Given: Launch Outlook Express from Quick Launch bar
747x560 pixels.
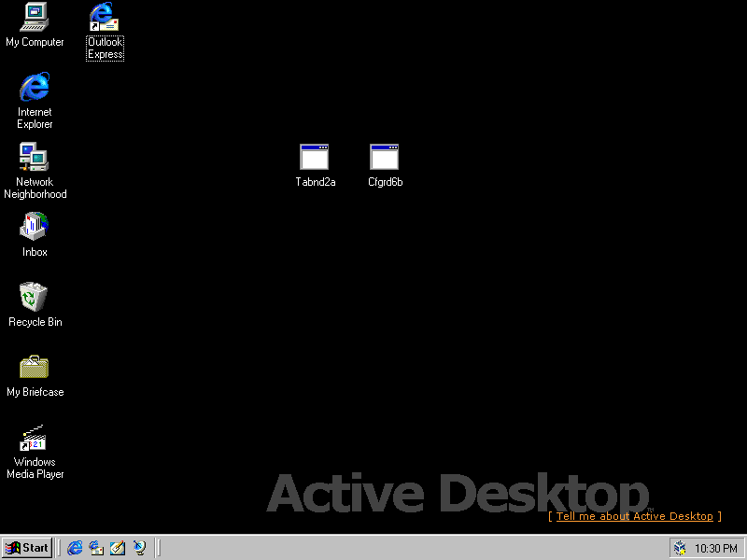Looking at the screenshot, I should (96, 548).
